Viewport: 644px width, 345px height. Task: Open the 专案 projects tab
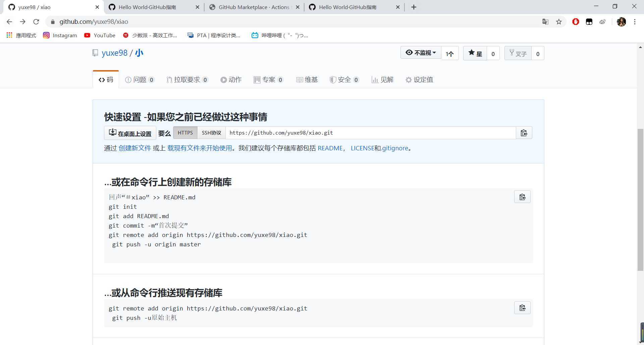[x=268, y=80]
